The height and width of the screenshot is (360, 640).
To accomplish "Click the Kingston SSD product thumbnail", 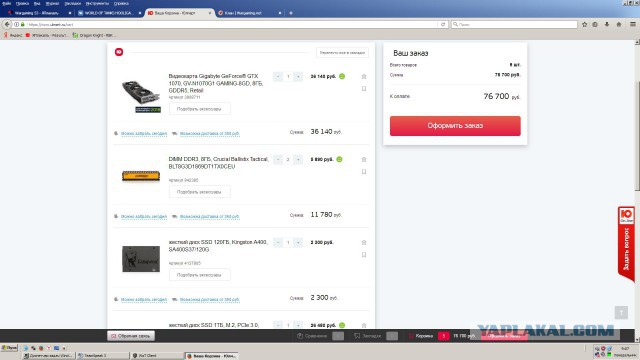I will tap(141, 259).
